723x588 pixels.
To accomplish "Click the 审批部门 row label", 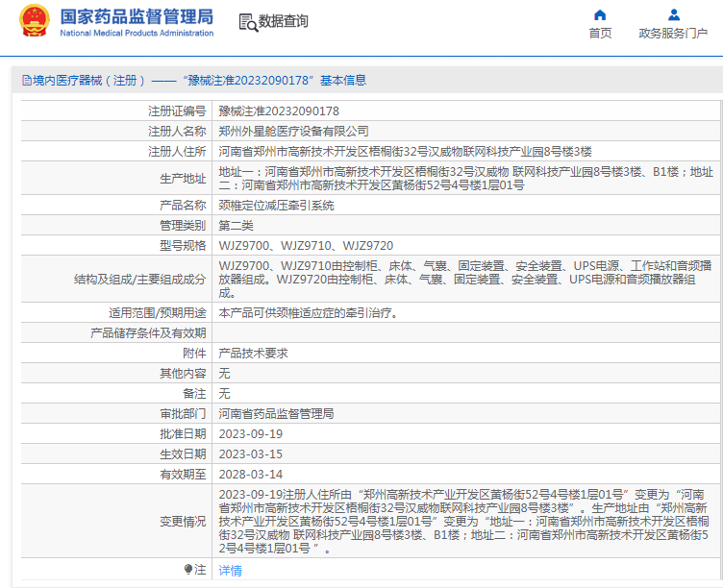I will pos(183,414).
